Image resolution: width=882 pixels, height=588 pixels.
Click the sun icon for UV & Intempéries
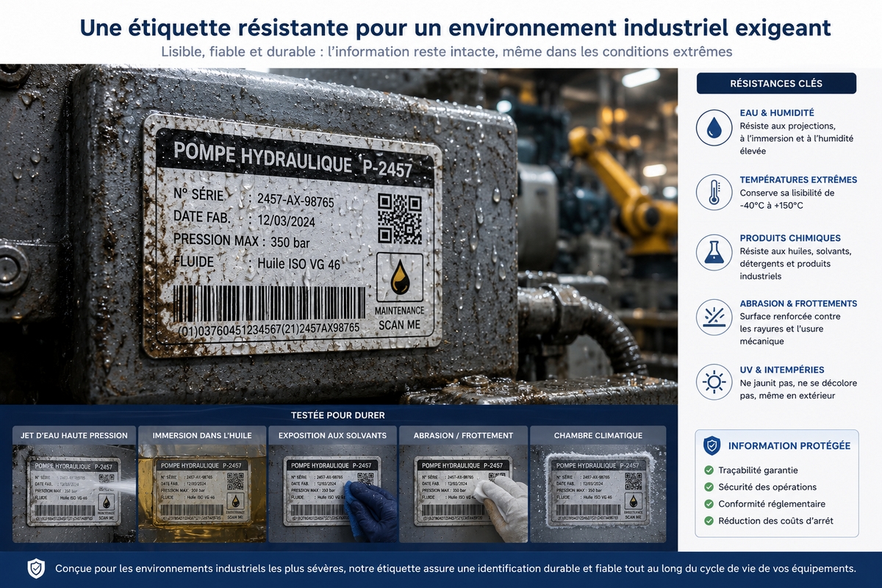point(714,382)
